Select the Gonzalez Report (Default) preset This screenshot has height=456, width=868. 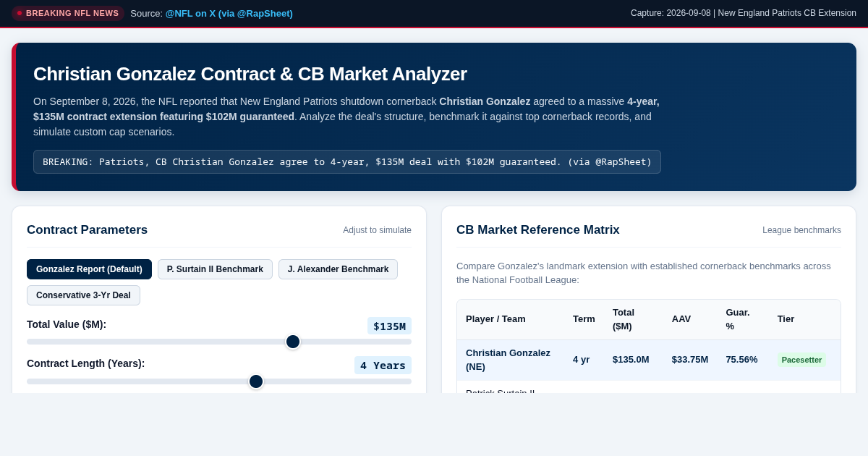tap(89, 269)
